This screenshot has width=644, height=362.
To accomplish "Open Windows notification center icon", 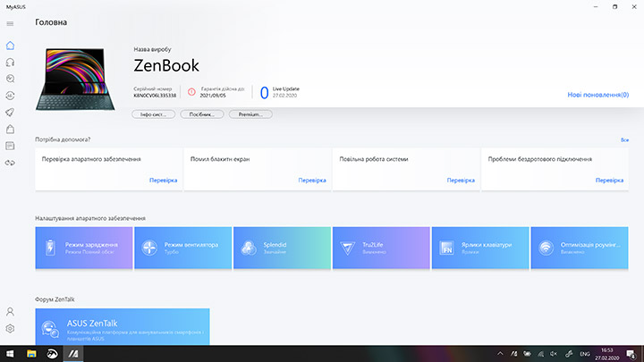I will 631,354.
